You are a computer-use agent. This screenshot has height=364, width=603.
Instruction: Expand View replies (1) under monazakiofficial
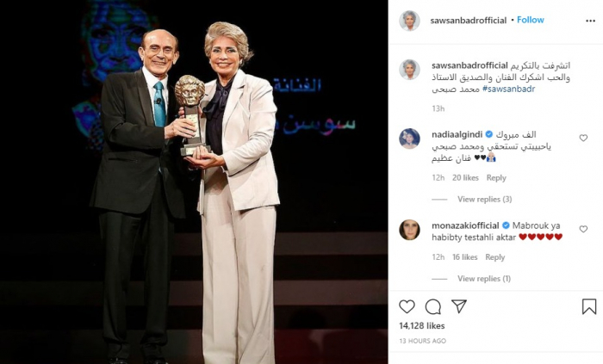click(x=484, y=279)
